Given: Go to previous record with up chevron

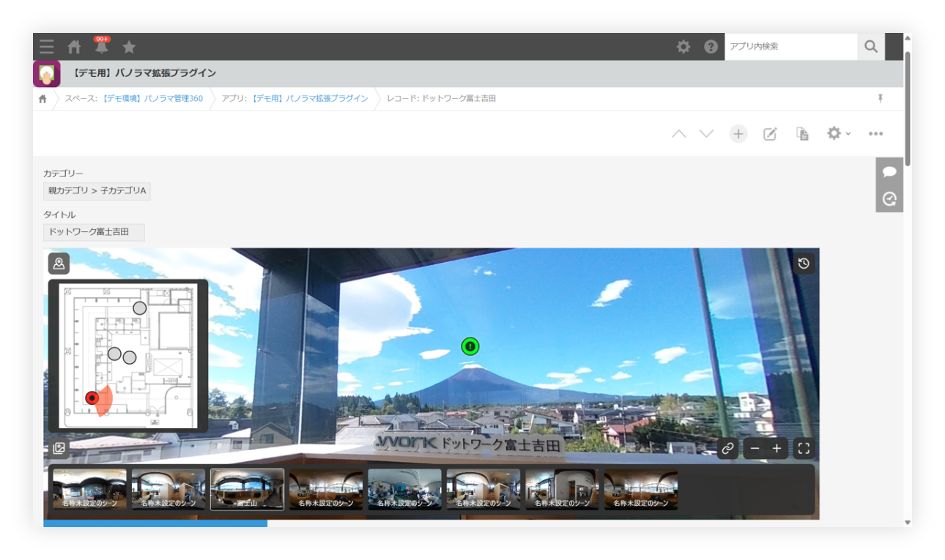Looking at the screenshot, I should pyautogui.click(x=679, y=134).
